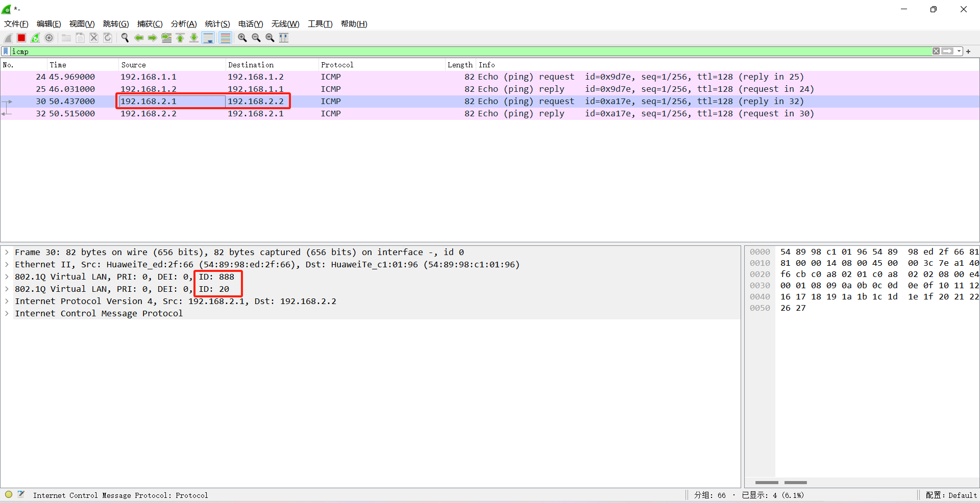
Task: Expand the Ethernet II details
Action: point(7,265)
